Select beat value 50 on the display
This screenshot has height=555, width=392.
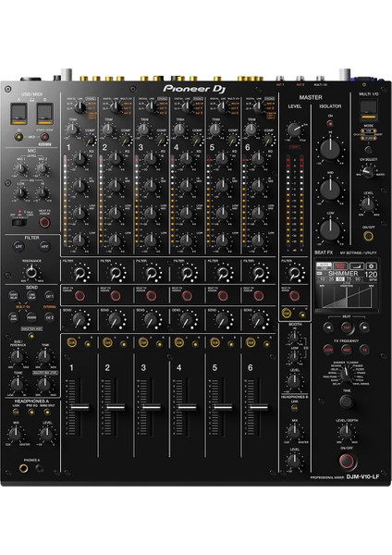[x=340, y=279]
